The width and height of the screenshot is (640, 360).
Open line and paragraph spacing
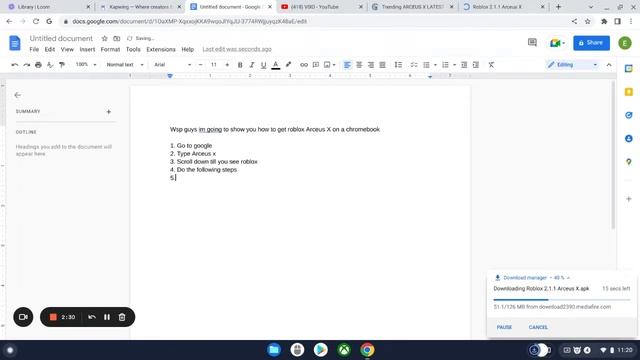tap(398, 65)
